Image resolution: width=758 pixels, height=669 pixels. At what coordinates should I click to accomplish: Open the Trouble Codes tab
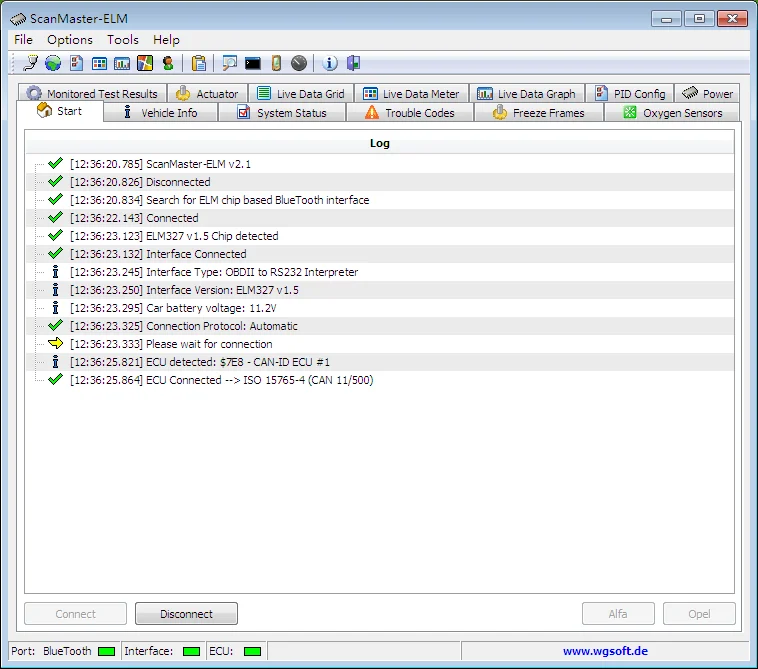pyautogui.click(x=410, y=113)
